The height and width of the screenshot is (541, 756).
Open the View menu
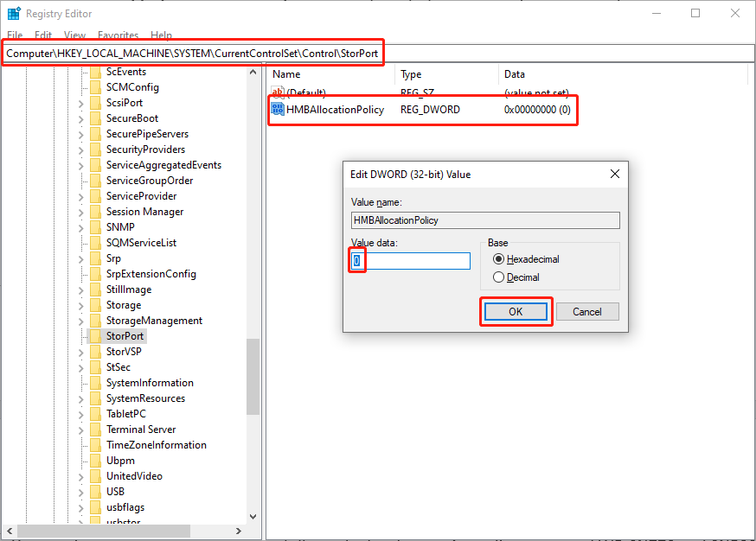(x=74, y=35)
